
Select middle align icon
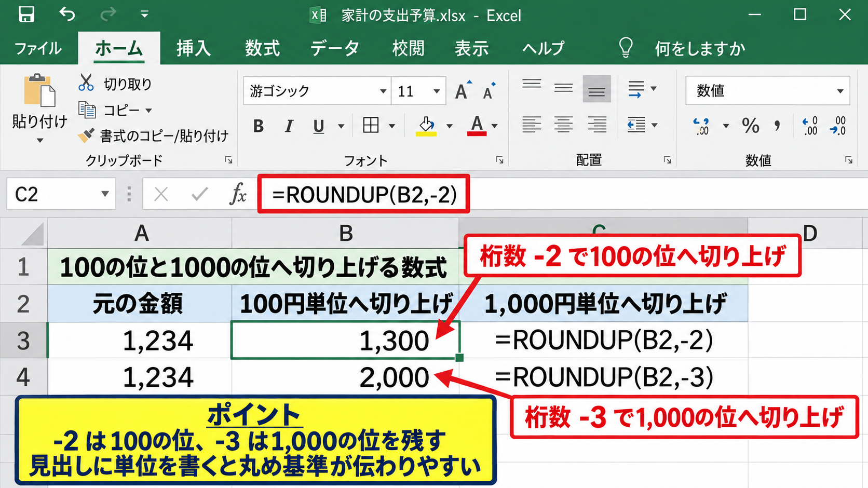(x=563, y=88)
